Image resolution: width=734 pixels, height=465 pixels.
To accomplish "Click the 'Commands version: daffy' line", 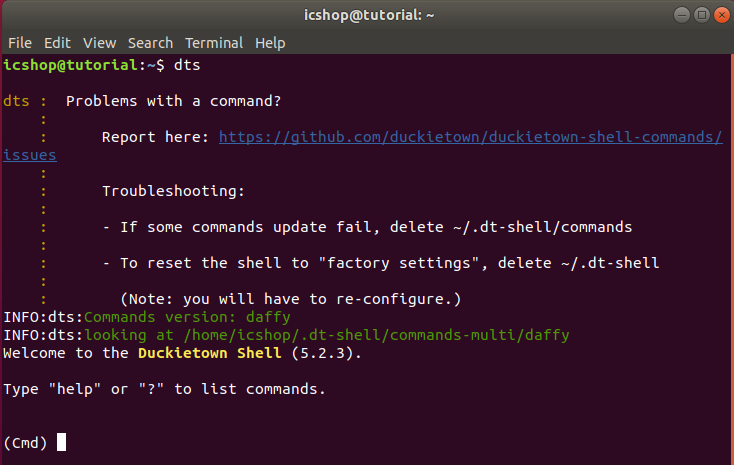I will click(187, 317).
